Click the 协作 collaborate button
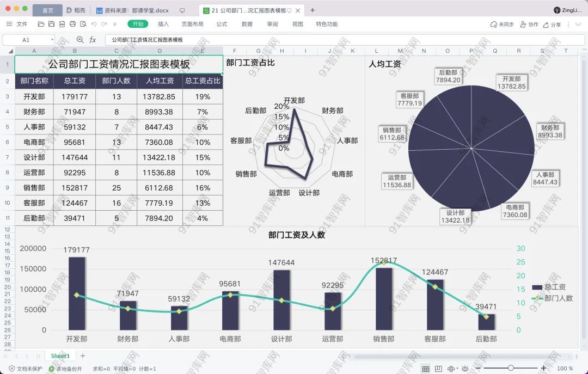 (x=529, y=24)
